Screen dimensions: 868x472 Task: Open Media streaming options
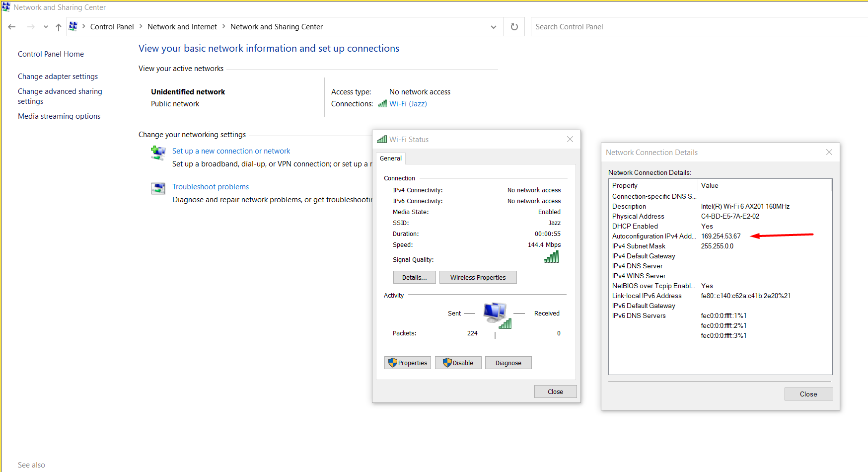pyautogui.click(x=59, y=116)
